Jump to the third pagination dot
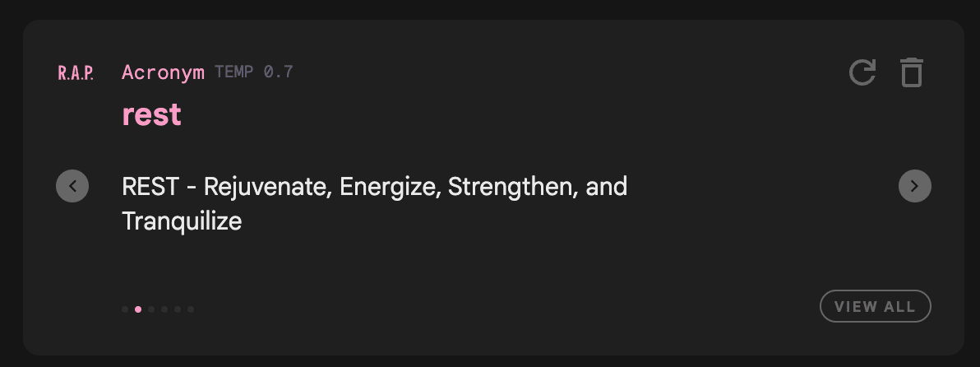Image resolution: width=980 pixels, height=367 pixels. 151,309
